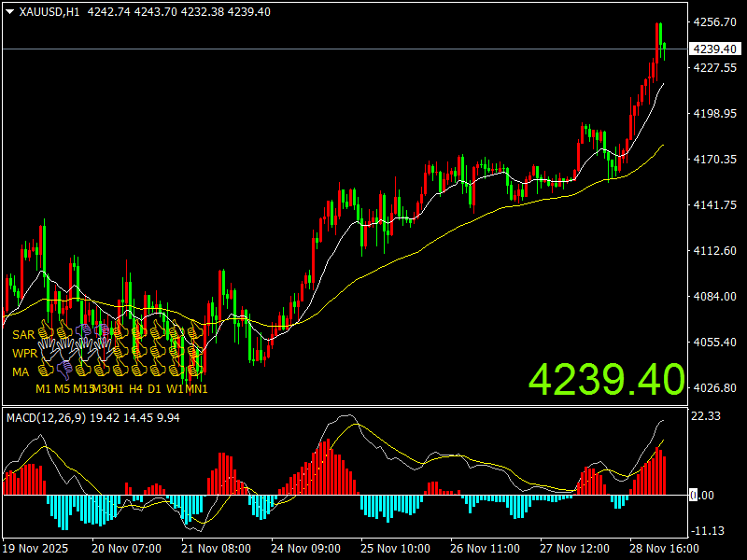
Task: Click the SAR thumbs-up icon for MN1
Action: [x=195, y=332]
